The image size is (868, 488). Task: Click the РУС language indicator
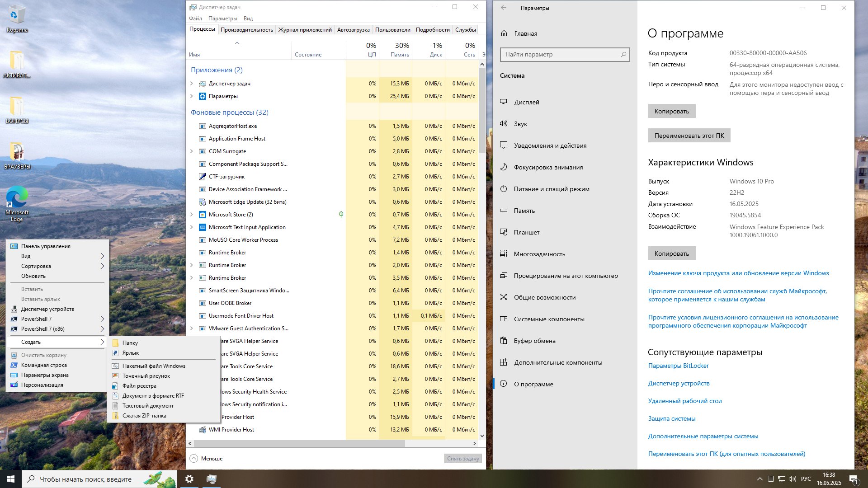tap(806, 479)
